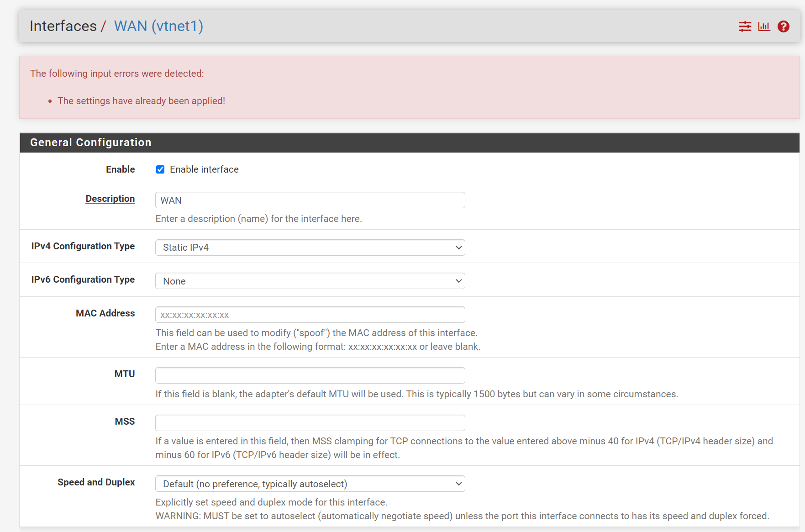Click 'Enter a description (name)' help text
The height and width of the screenshot is (532, 805).
coord(258,219)
